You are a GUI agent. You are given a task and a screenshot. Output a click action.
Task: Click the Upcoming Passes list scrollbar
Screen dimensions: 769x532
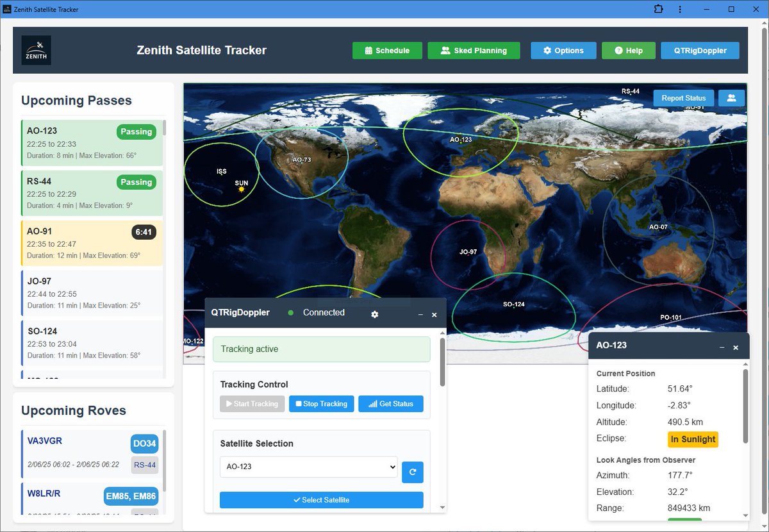pos(164,128)
